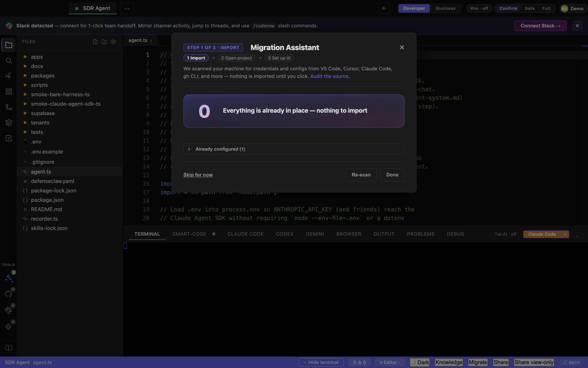Click the split-view arrows button beside SDR Agent tab

(127, 9)
